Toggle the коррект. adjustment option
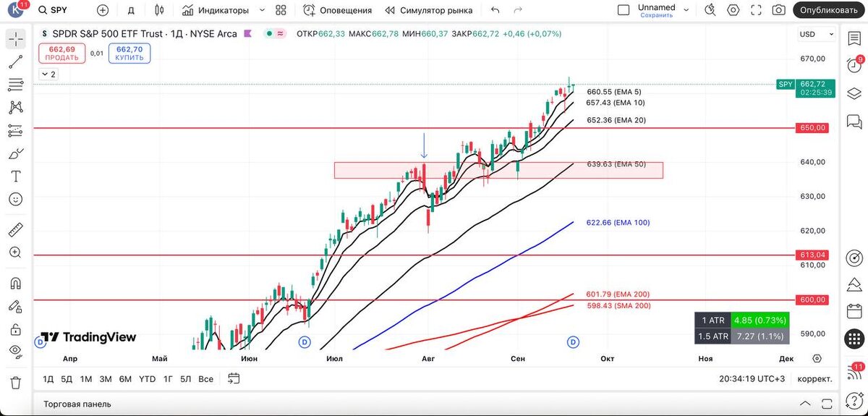The image size is (868, 416). tap(815, 378)
